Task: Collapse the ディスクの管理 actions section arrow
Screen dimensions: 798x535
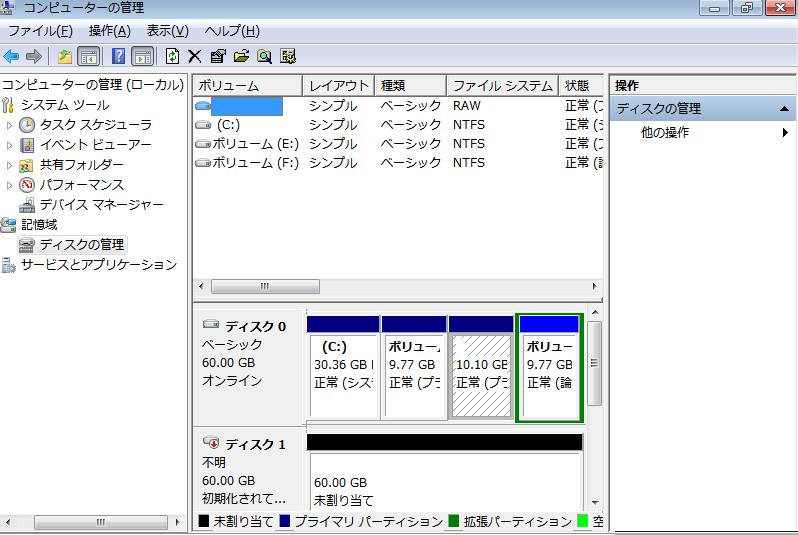Action: click(784, 108)
